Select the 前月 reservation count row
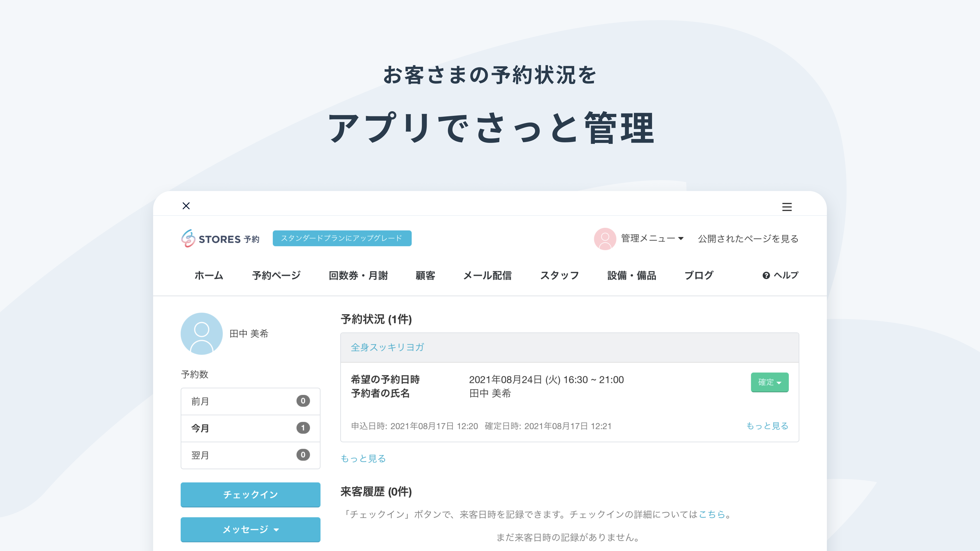The height and width of the screenshot is (551, 980). coord(250,401)
